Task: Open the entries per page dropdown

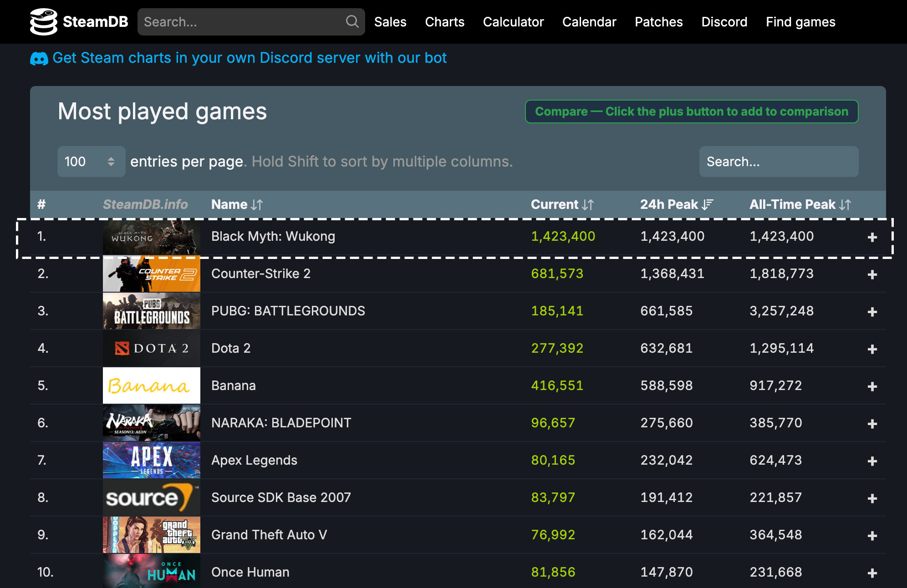Action: click(x=91, y=162)
